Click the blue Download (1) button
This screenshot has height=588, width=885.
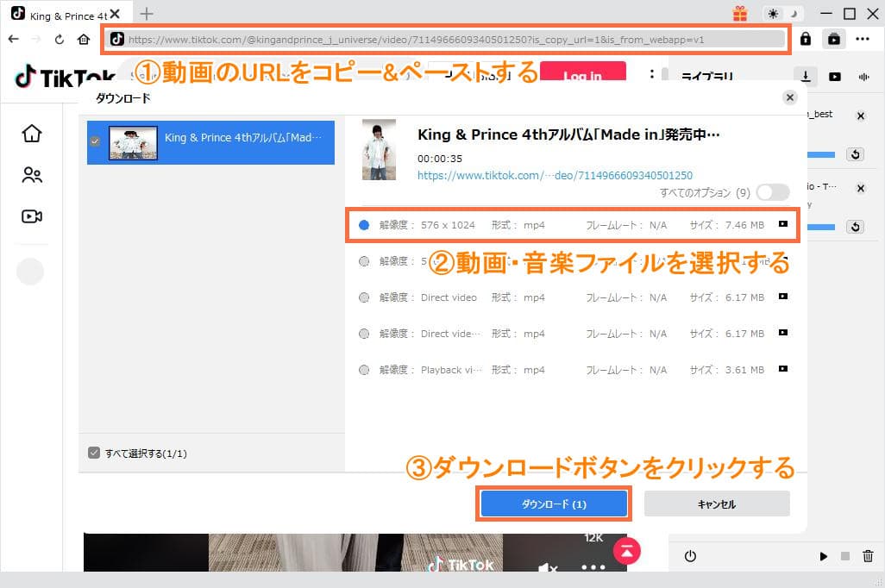point(553,504)
